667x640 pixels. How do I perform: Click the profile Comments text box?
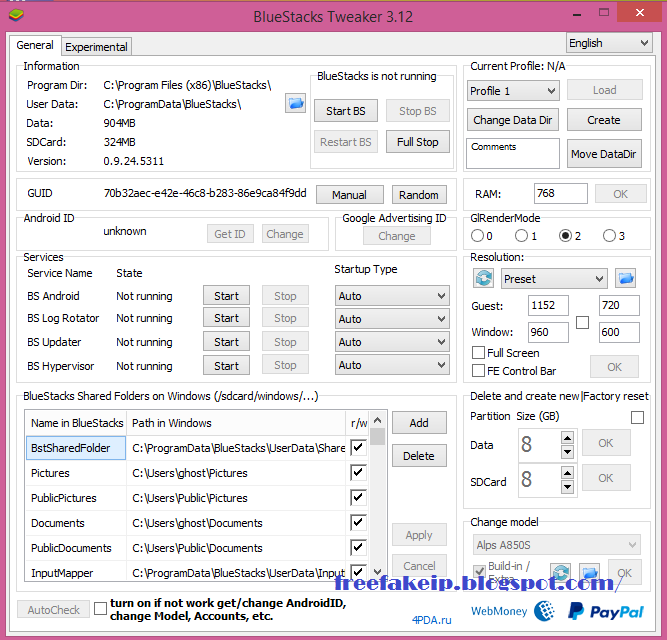(x=513, y=154)
